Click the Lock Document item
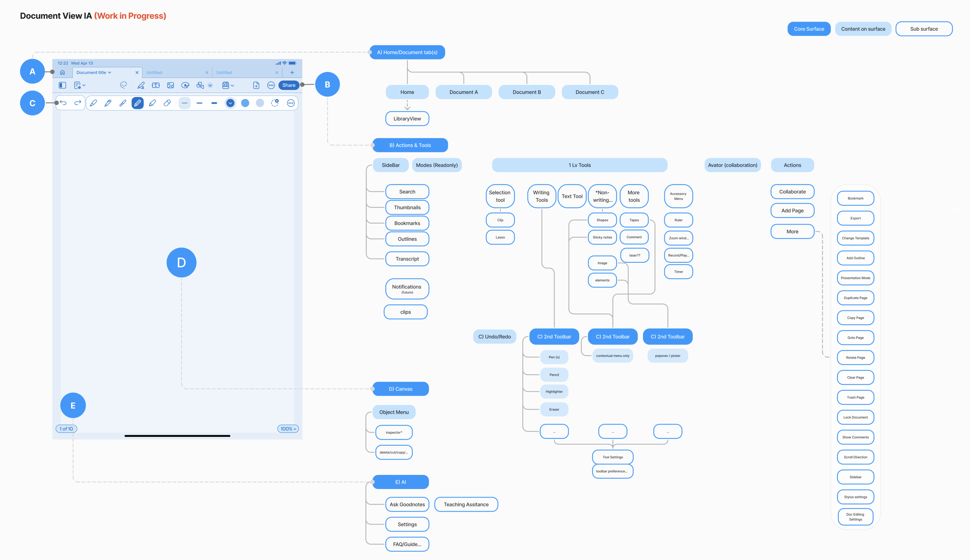 (855, 417)
